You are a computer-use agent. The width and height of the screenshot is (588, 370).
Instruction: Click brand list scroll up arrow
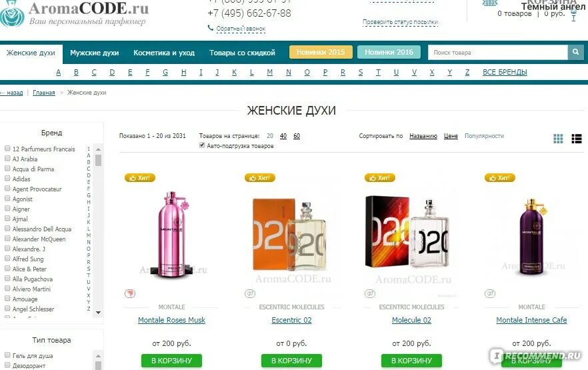[x=98, y=149]
